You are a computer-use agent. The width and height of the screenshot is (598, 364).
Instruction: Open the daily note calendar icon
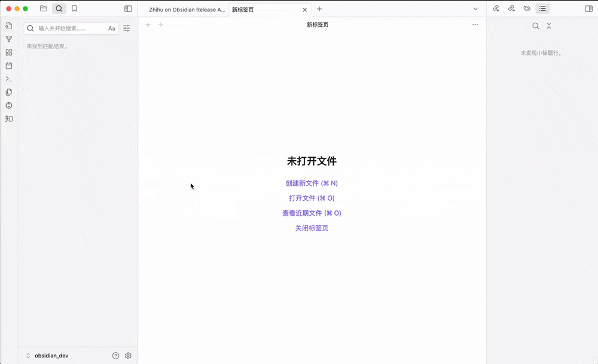(8, 66)
